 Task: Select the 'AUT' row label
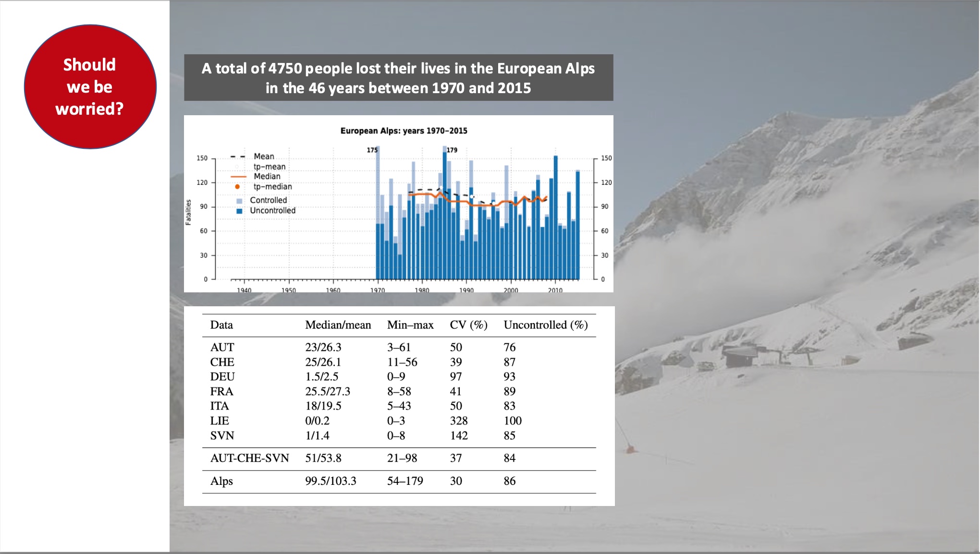click(x=222, y=347)
